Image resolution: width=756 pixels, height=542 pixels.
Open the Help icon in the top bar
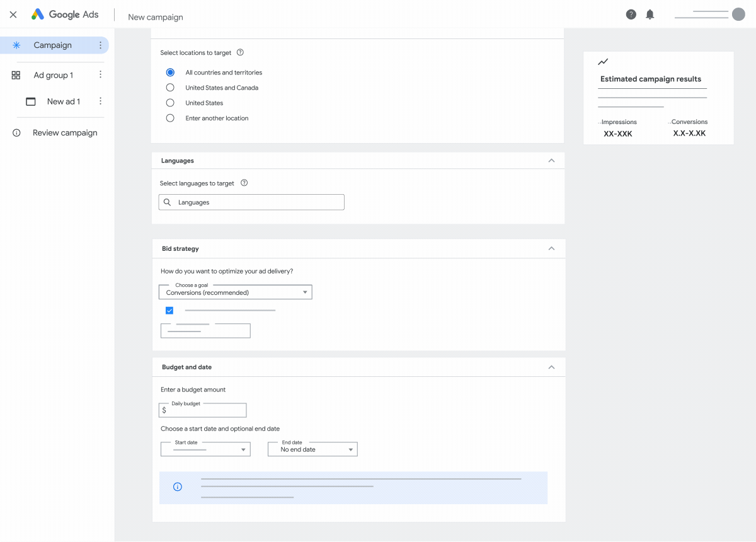(x=631, y=14)
